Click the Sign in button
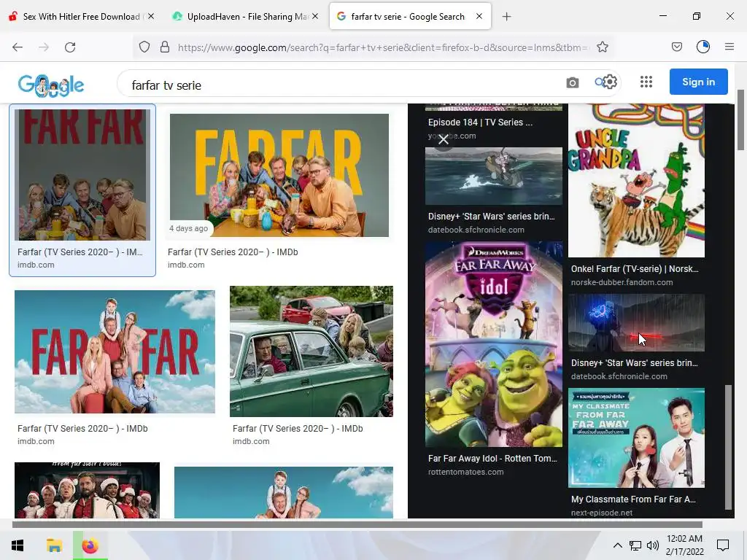The height and width of the screenshot is (560, 747). coord(698,82)
